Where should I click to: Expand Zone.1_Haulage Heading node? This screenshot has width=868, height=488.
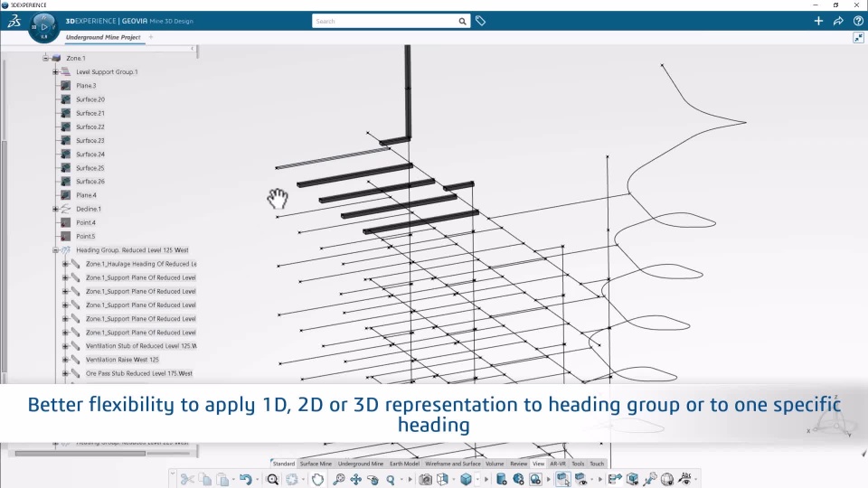(65, 264)
